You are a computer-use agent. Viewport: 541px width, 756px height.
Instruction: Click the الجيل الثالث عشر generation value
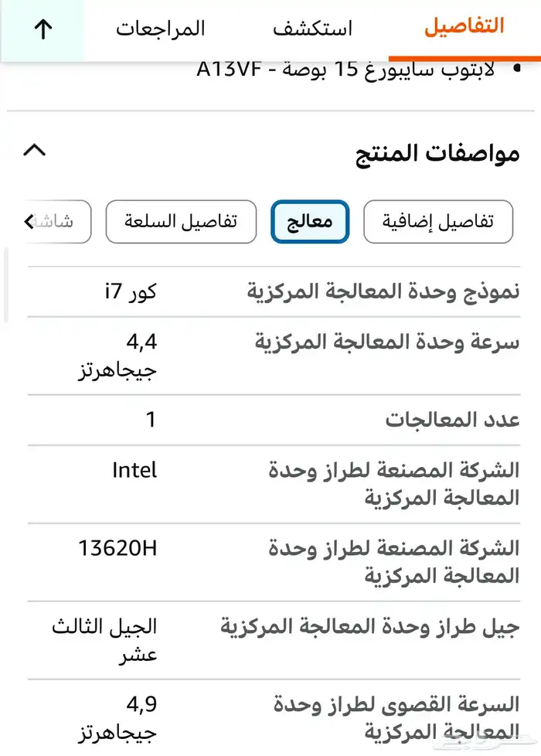click(x=105, y=640)
